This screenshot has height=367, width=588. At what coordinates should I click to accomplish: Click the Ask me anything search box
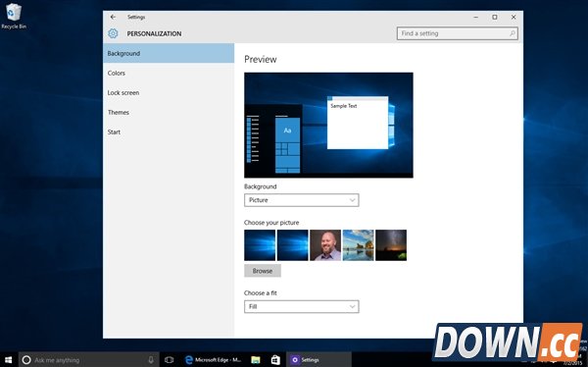(89, 360)
